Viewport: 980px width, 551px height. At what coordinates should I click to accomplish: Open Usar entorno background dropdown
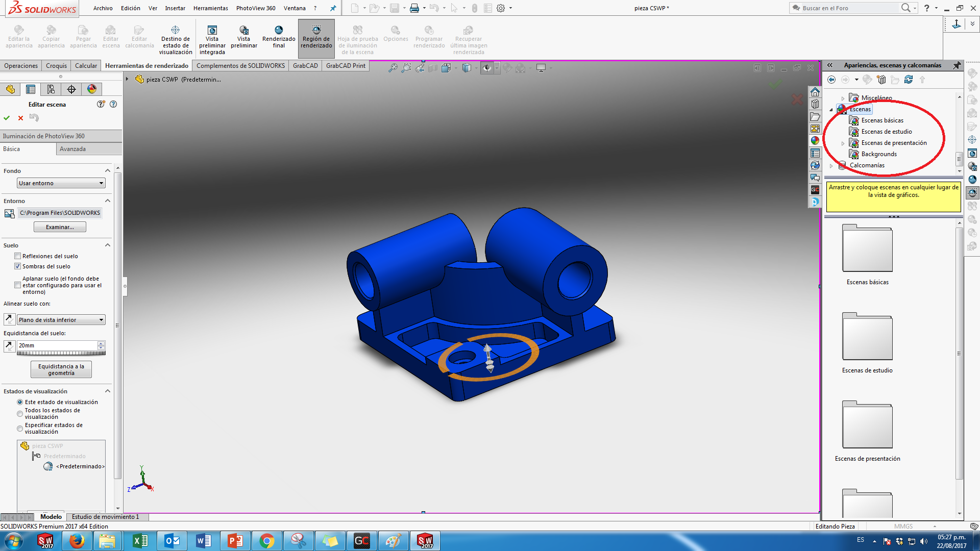pos(61,183)
